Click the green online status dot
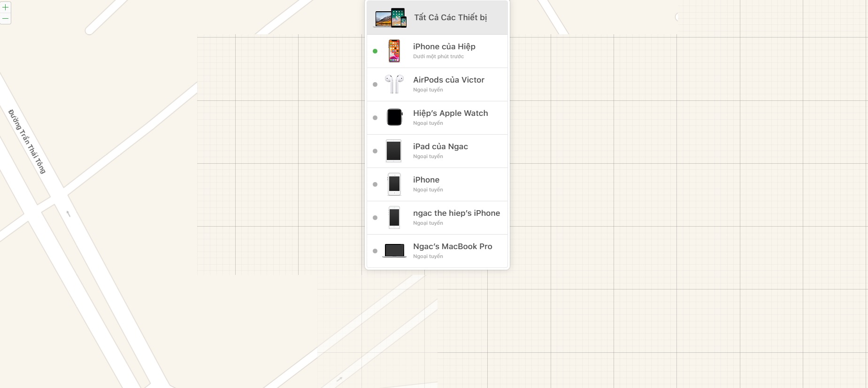Viewport: 868px width, 388px height. point(375,51)
